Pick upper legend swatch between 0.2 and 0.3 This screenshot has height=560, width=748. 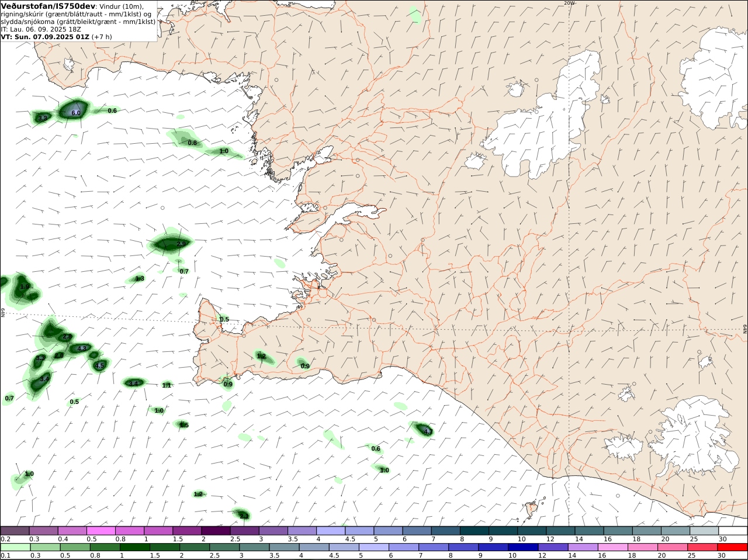pyautogui.click(x=15, y=530)
